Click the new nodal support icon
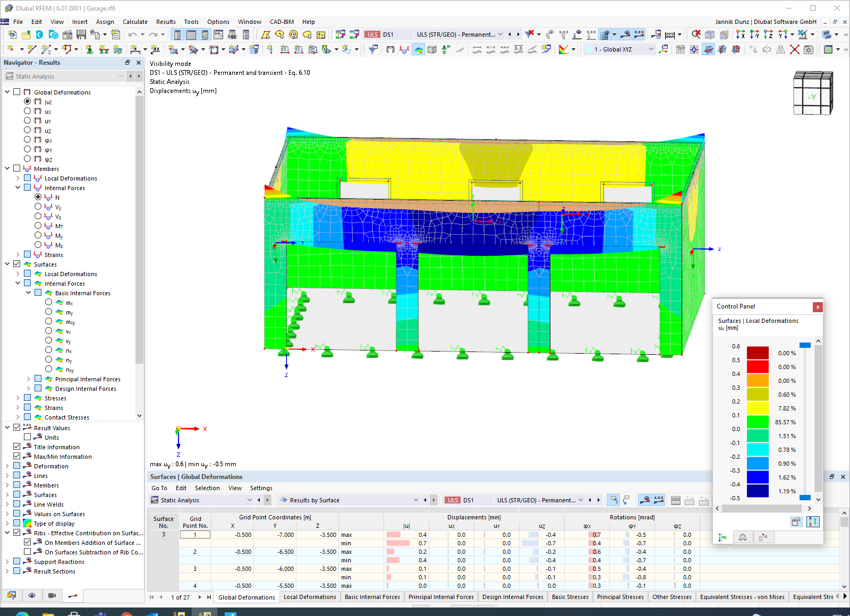 coord(89,49)
